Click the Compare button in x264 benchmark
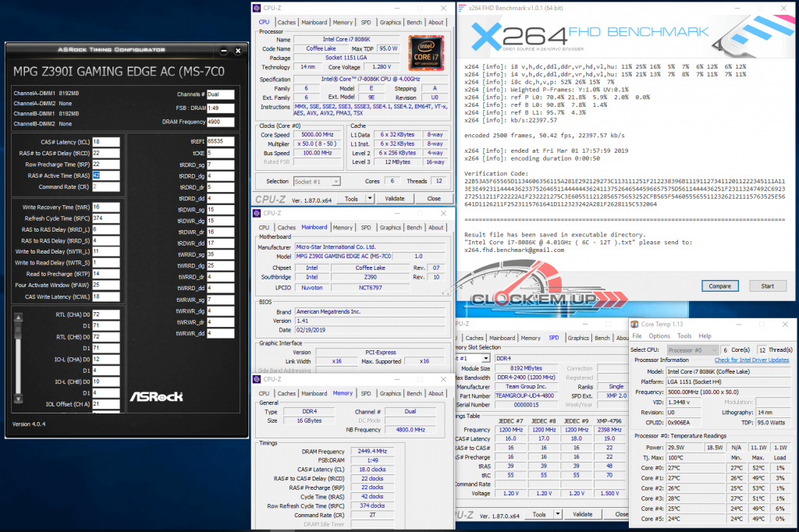The image size is (799, 532). (x=719, y=286)
